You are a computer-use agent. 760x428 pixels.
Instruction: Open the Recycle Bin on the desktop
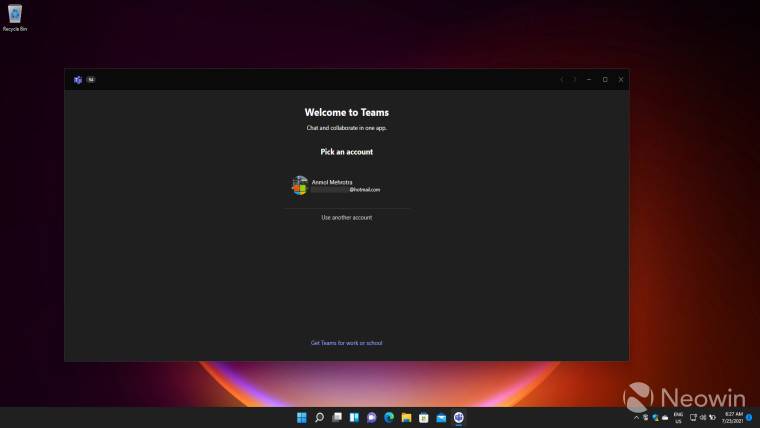15,18
